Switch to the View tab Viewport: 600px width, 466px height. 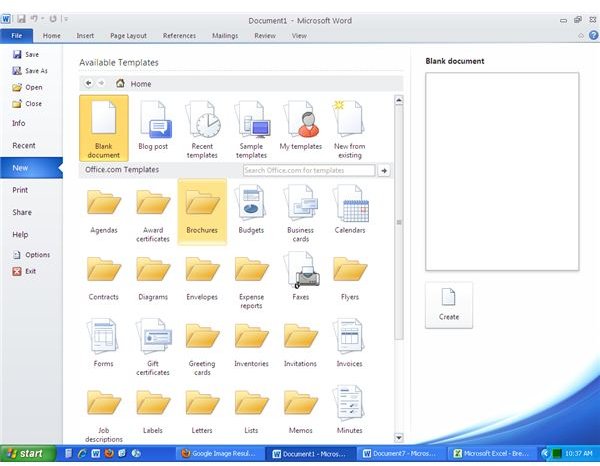[x=299, y=36]
